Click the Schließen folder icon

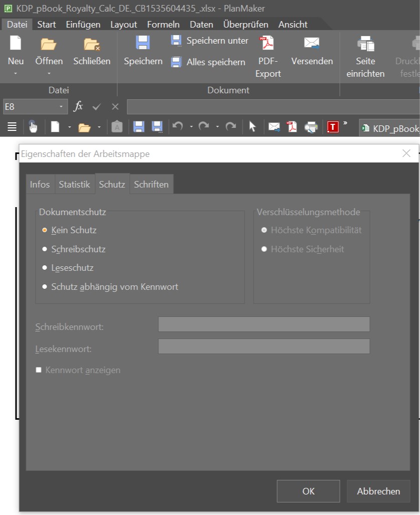coord(92,44)
